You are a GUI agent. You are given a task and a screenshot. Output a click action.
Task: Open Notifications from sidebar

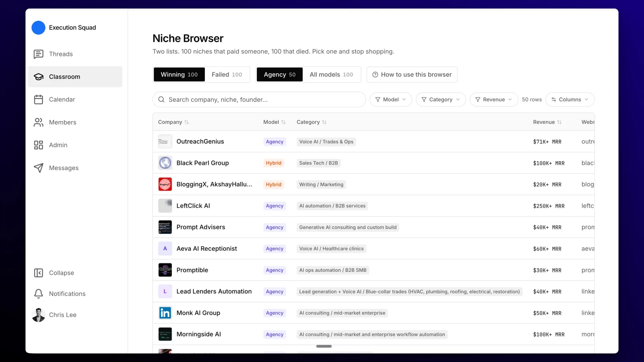click(67, 294)
